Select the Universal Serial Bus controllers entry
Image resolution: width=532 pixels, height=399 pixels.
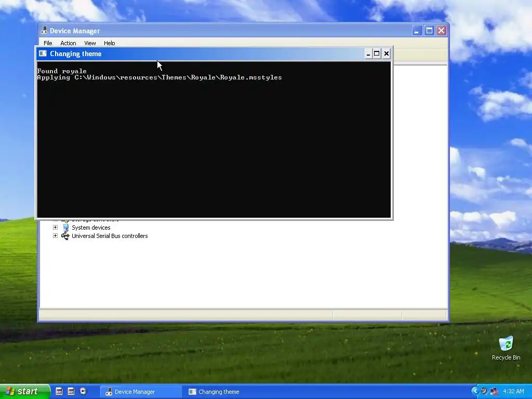[110, 236]
